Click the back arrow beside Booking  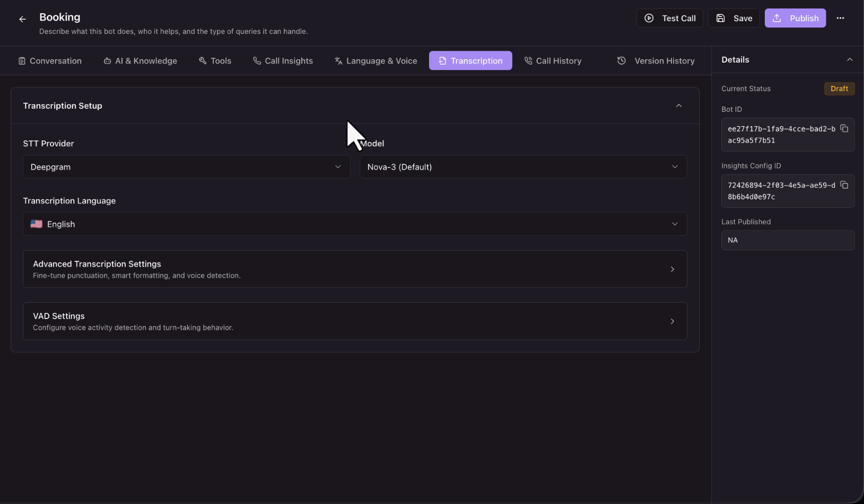click(x=22, y=19)
